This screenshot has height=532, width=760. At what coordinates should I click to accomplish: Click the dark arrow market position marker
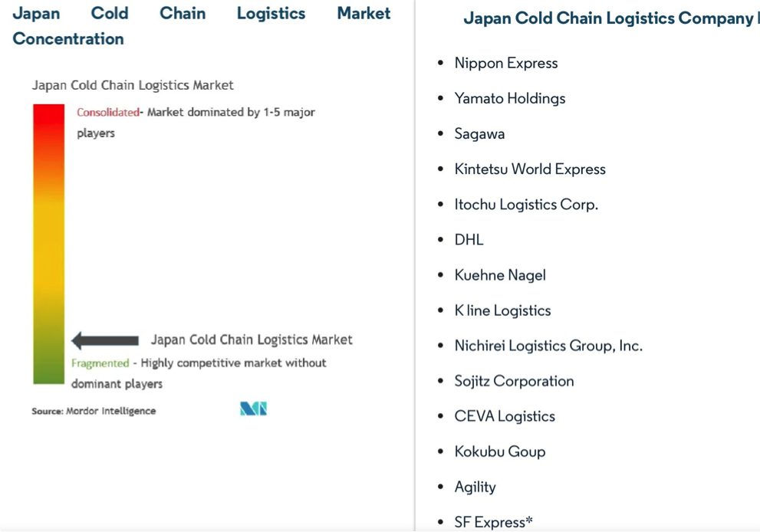[x=105, y=340]
